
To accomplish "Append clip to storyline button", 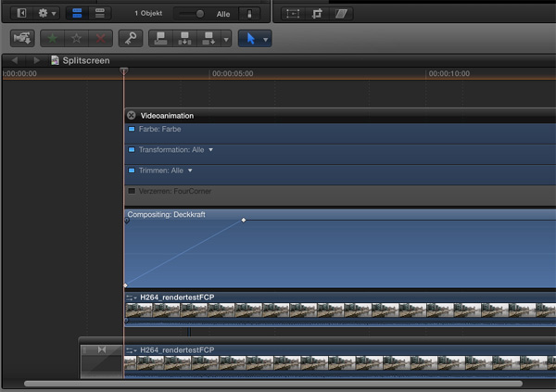I will pyautogui.click(x=208, y=38).
